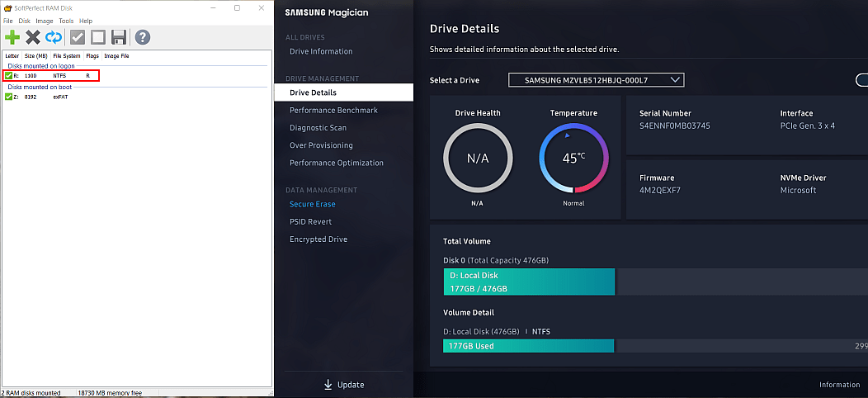Sort by Image File column header
The image size is (868, 398).
pos(117,56)
